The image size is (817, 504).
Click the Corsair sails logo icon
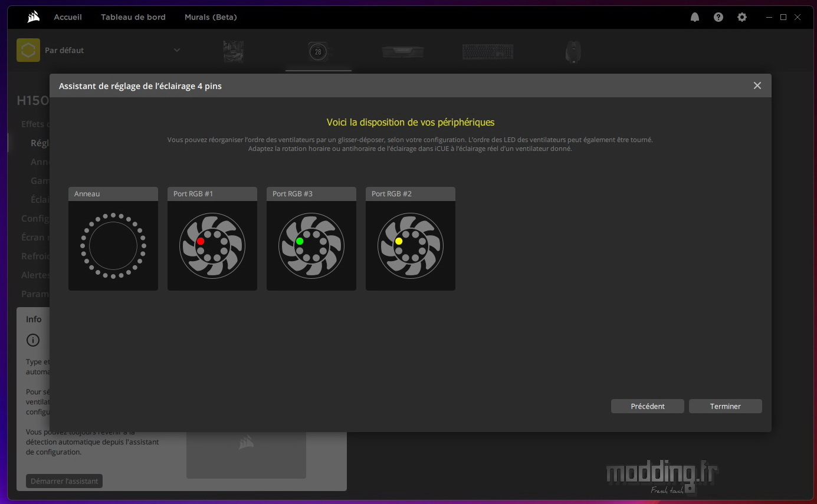33,17
